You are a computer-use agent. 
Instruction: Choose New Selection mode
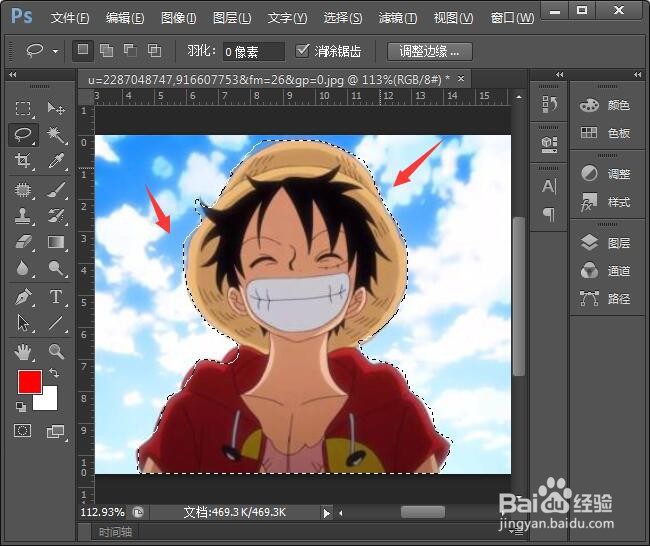tap(83, 50)
